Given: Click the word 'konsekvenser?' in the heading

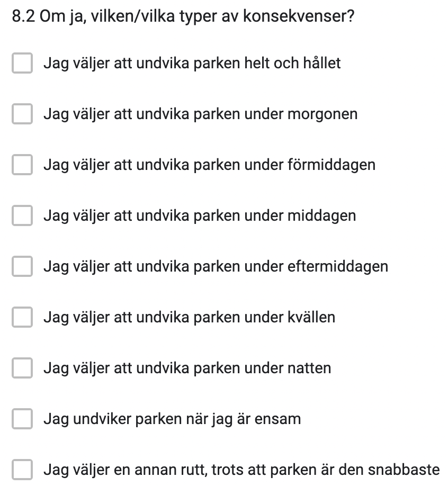Looking at the screenshot, I should (x=299, y=16).
